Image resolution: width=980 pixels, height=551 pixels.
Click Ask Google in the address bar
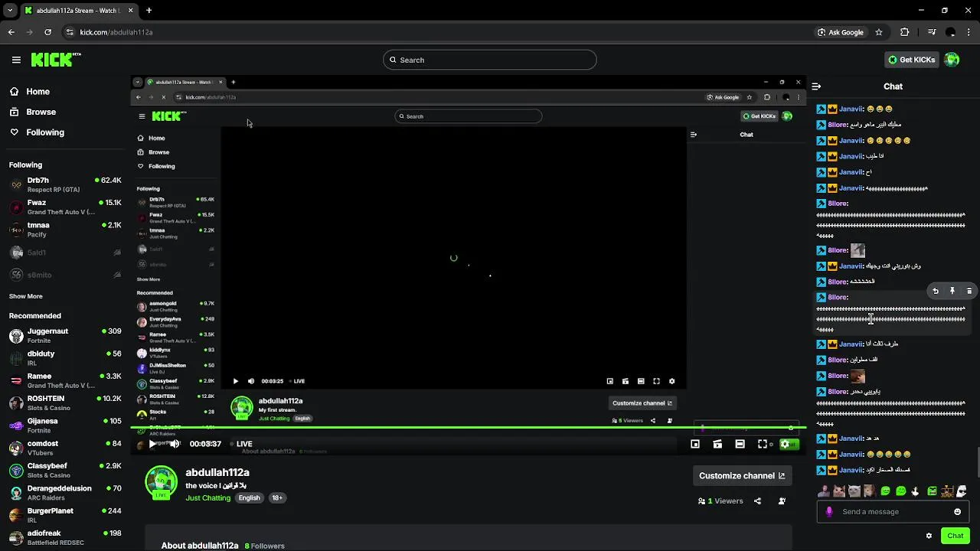pyautogui.click(x=841, y=32)
